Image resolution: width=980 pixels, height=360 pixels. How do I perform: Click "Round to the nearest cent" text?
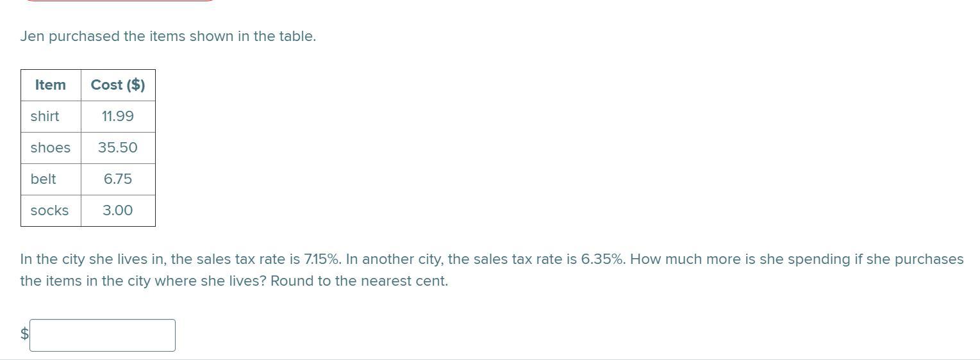click(x=359, y=281)
